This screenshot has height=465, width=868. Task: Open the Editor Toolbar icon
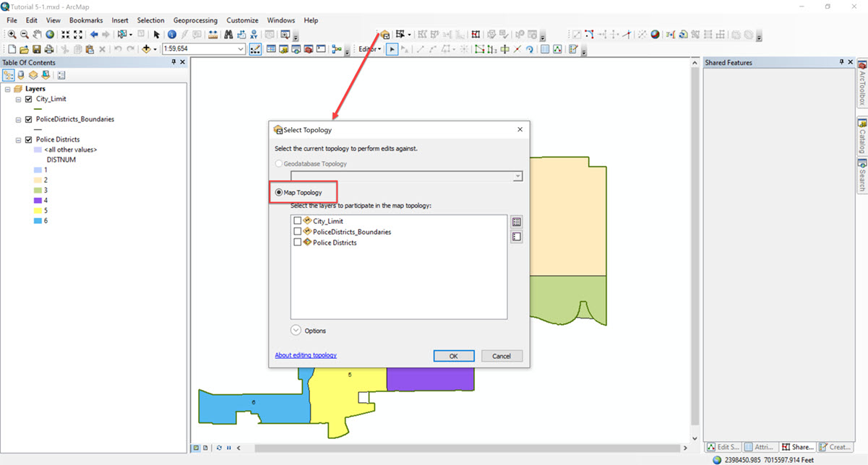(255, 49)
